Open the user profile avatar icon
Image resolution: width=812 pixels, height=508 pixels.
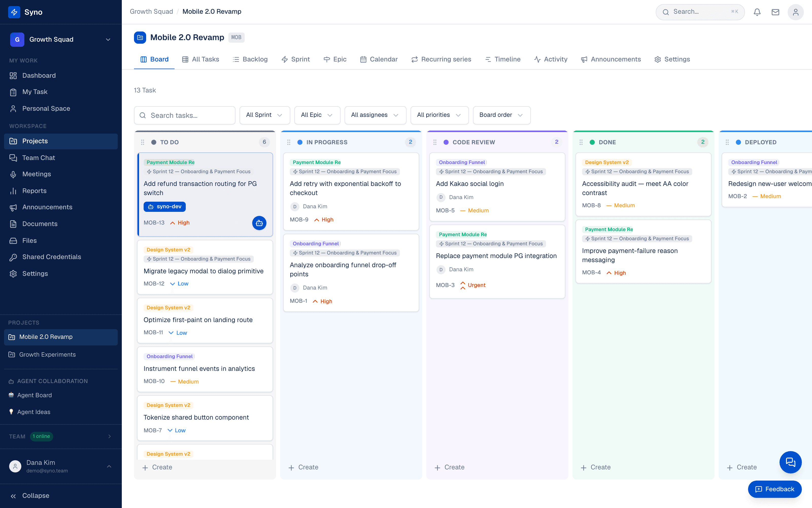[795, 12]
